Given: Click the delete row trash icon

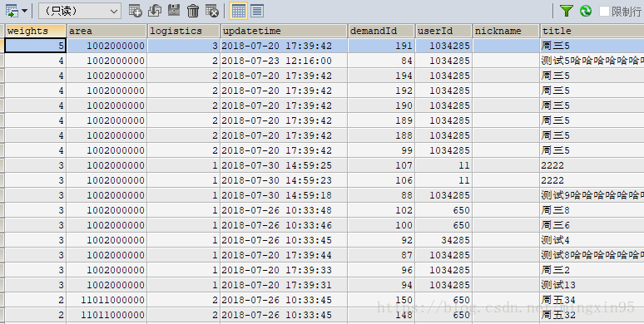Looking at the screenshot, I should pos(193,11).
